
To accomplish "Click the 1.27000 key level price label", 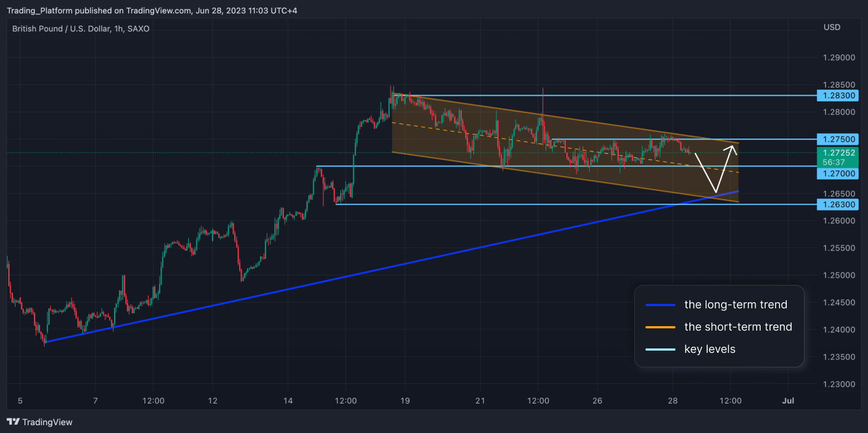I will click(837, 174).
